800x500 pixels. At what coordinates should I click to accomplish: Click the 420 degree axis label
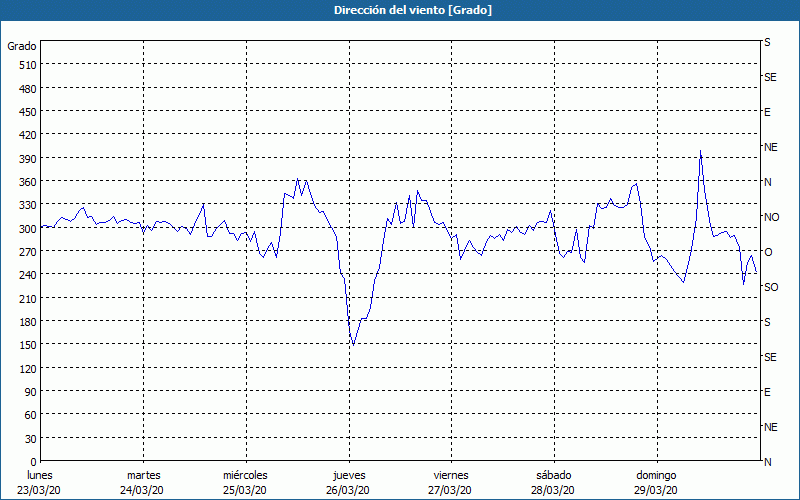(28, 136)
